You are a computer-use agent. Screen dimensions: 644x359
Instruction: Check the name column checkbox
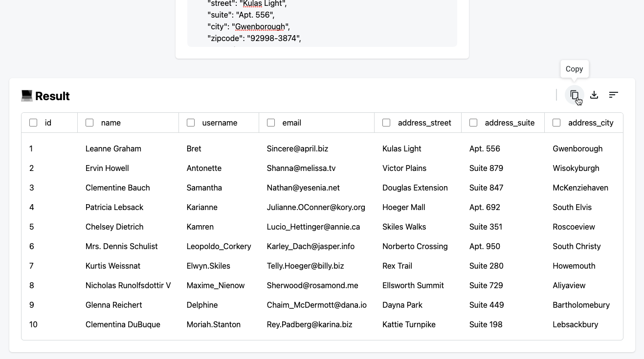pos(89,123)
